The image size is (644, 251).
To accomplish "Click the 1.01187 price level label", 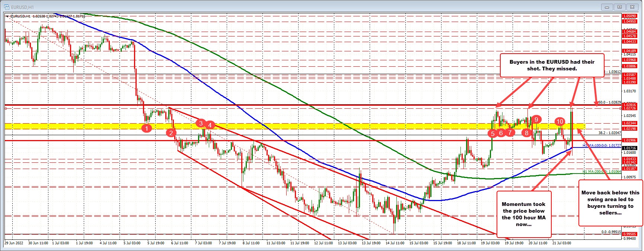I will tap(629, 168).
